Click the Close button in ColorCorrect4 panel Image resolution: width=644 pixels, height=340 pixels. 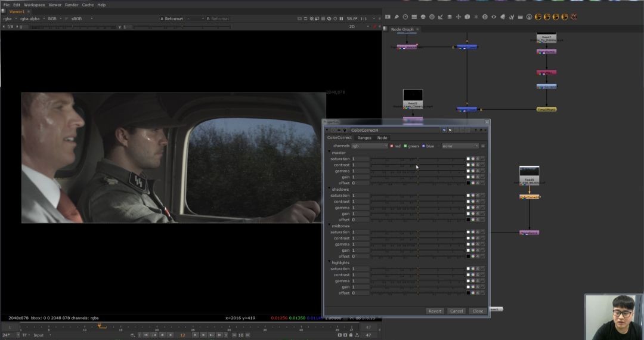click(478, 311)
